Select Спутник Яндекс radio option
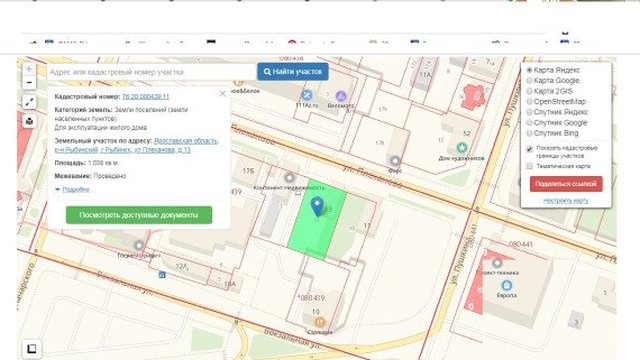640x360 pixels. tap(529, 112)
